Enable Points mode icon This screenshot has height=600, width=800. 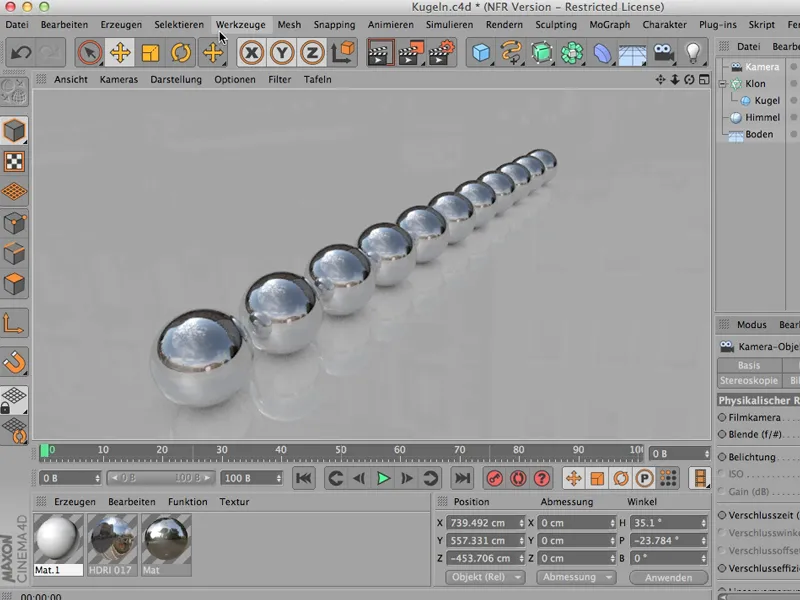tap(14, 223)
